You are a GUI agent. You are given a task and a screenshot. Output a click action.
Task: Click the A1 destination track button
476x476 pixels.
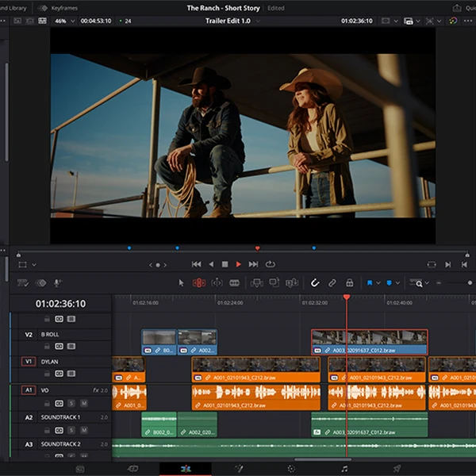29,390
